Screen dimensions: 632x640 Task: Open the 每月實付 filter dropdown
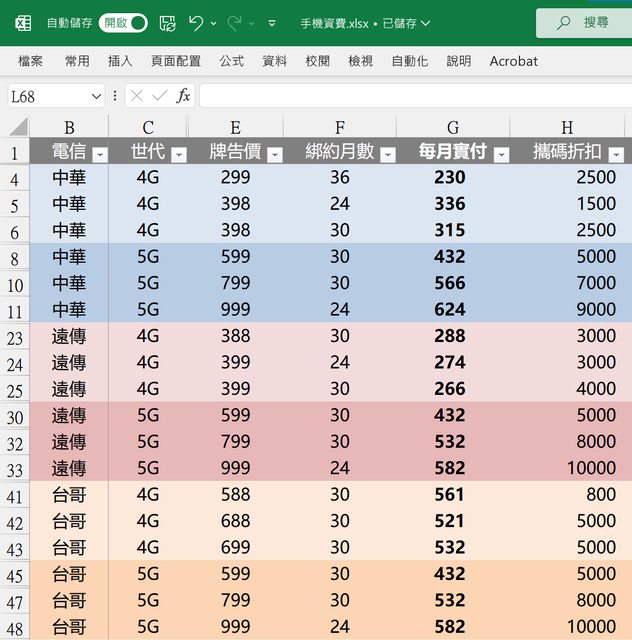pyautogui.click(x=501, y=154)
